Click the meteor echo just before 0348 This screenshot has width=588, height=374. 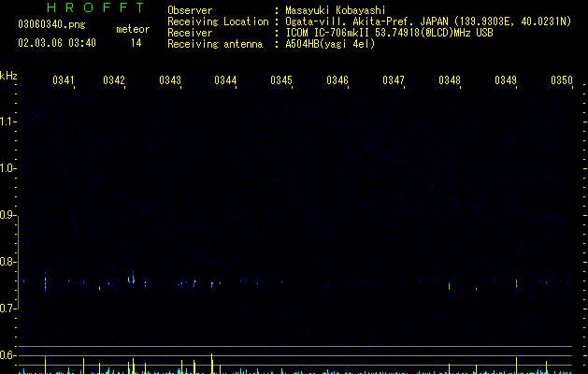(450, 287)
